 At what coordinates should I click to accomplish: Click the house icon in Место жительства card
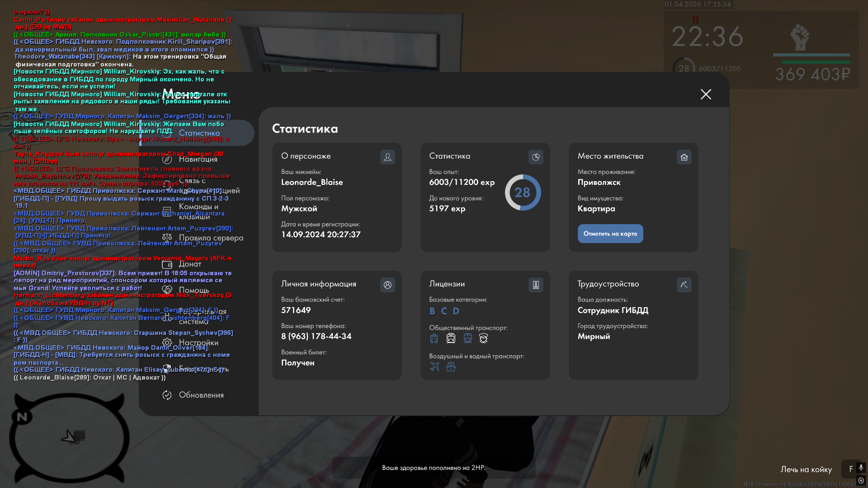click(684, 157)
